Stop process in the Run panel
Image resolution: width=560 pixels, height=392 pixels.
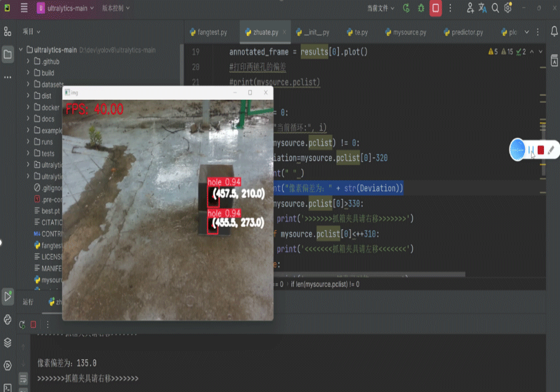coord(33,324)
